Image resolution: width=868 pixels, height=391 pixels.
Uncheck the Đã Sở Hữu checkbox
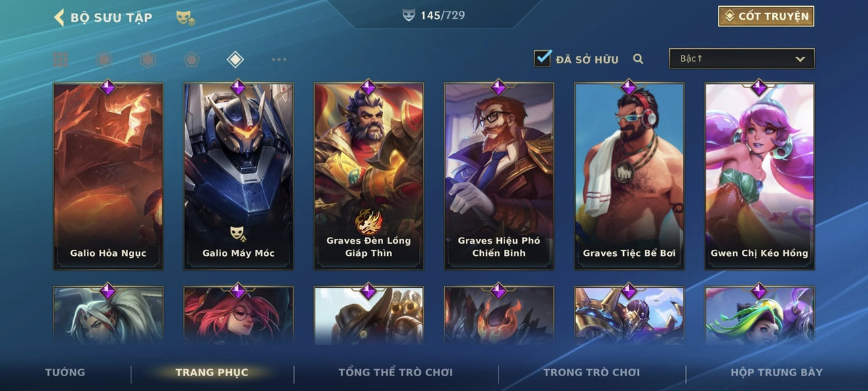point(542,58)
